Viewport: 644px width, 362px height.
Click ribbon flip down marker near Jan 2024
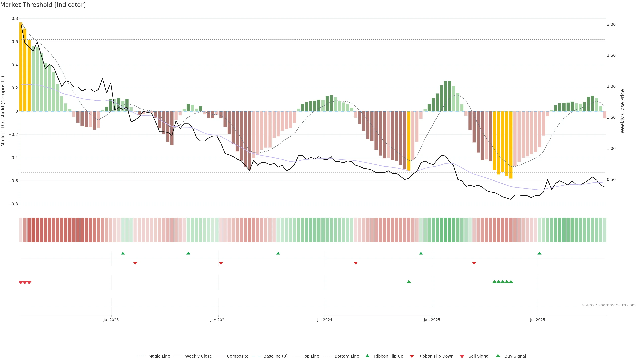point(221,263)
